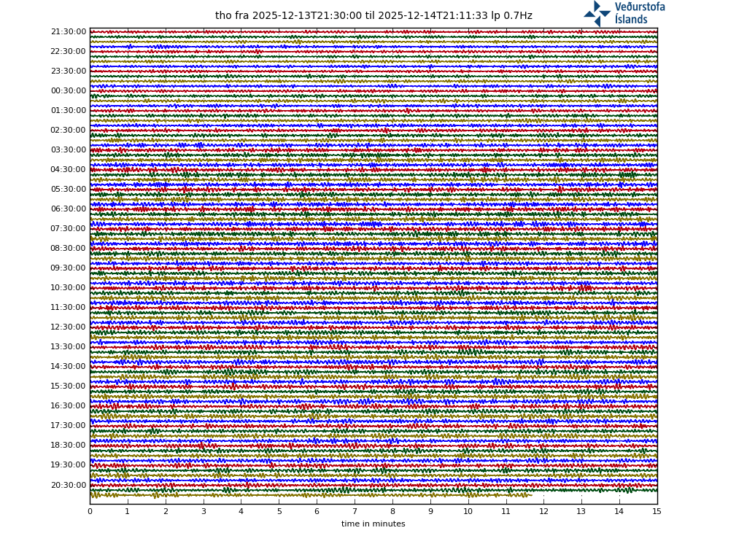Click the 5 minute tick label
747x560 pixels.
coord(279,512)
